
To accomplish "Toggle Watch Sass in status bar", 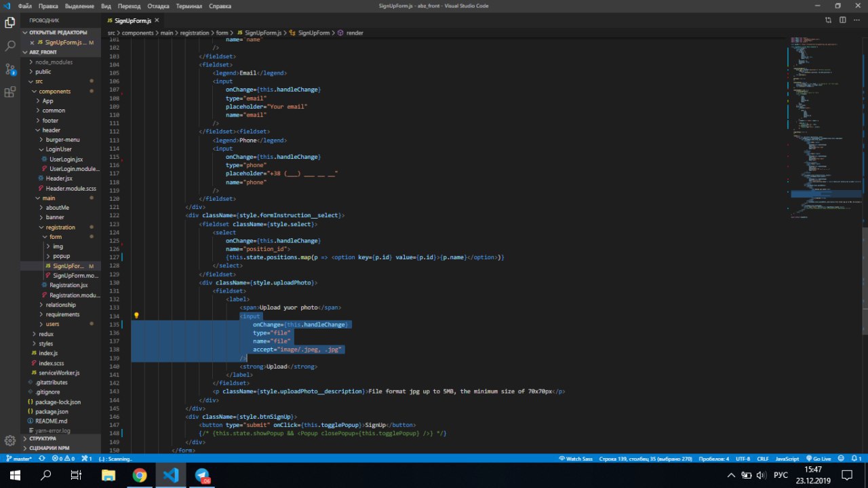I will pos(576,459).
